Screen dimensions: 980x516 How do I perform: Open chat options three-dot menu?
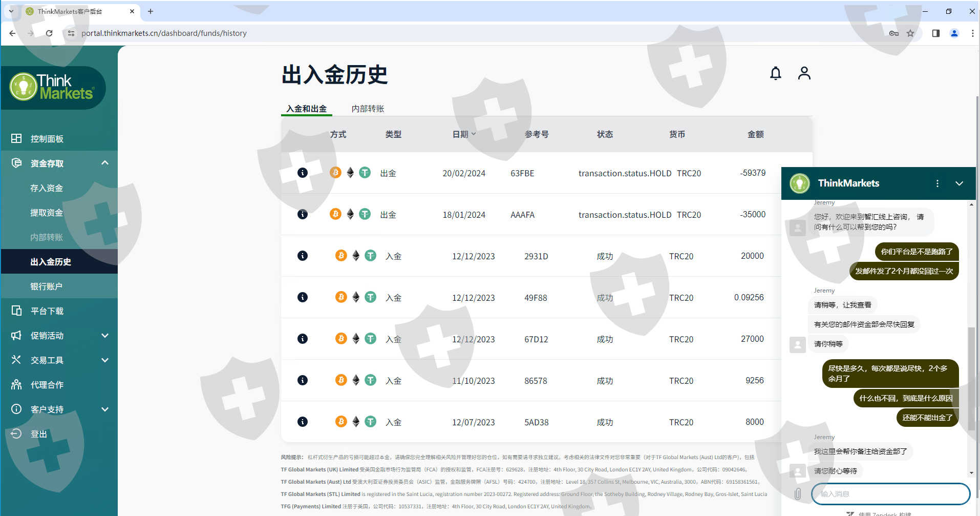coord(937,183)
